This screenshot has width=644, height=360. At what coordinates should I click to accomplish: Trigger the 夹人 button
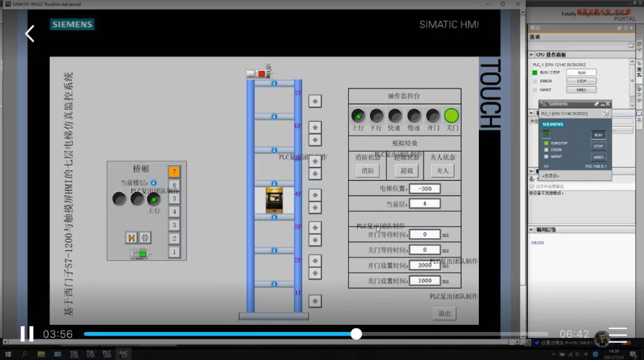coord(442,171)
